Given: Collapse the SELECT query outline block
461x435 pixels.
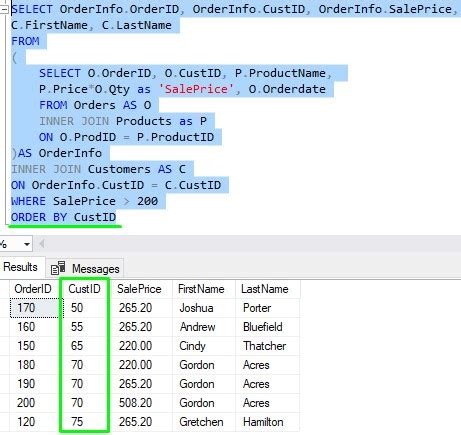Looking at the screenshot, I should coord(4,10).
